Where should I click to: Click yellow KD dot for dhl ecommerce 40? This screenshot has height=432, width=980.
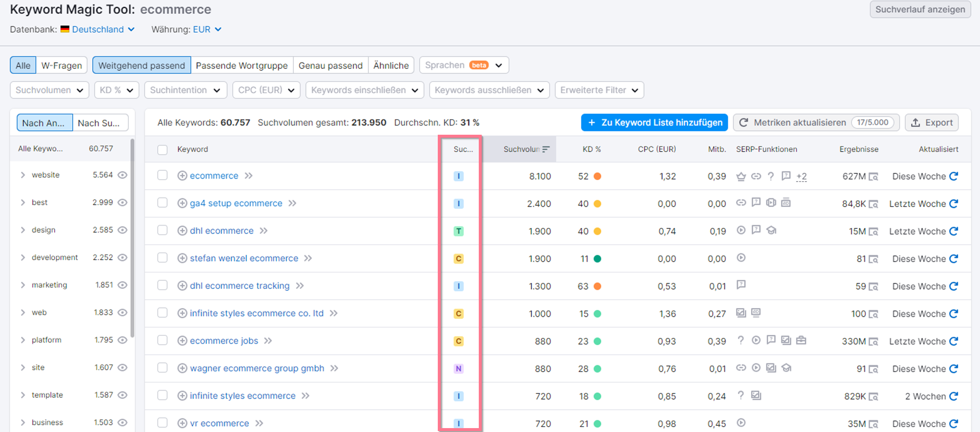[x=597, y=231]
